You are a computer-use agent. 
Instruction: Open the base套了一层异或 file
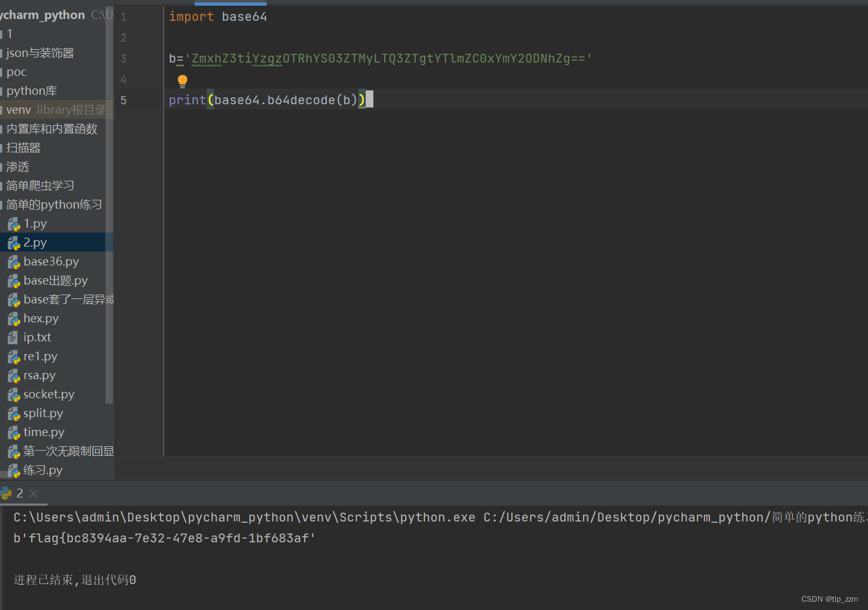coord(68,300)
